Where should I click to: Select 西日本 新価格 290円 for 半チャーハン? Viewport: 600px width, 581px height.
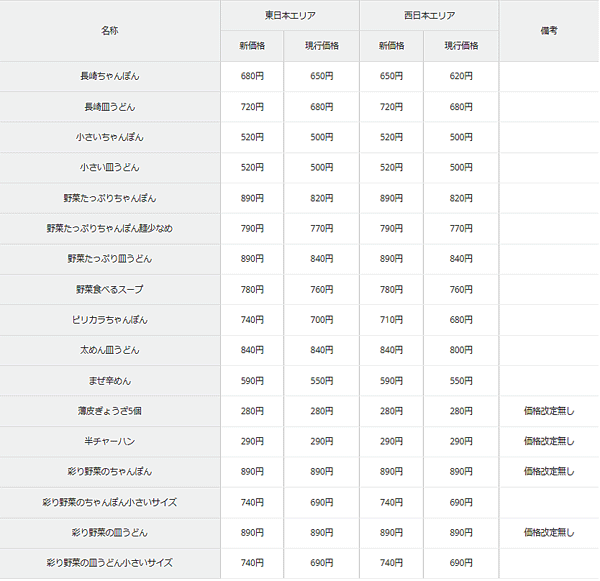391,441
